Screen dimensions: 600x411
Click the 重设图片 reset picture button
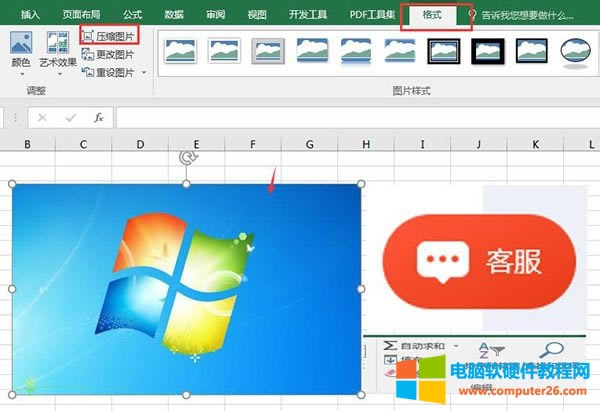pyautogui.click(x=109, y=72)
